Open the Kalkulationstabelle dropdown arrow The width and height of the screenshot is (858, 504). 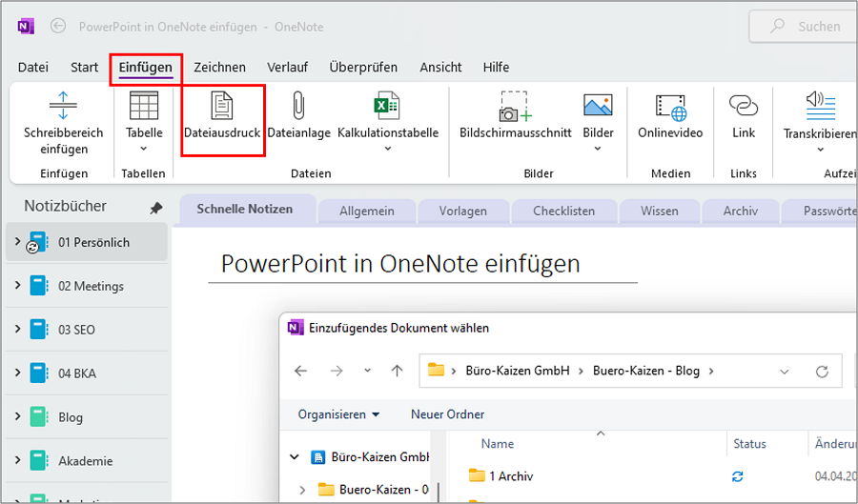tap(387, 149)
